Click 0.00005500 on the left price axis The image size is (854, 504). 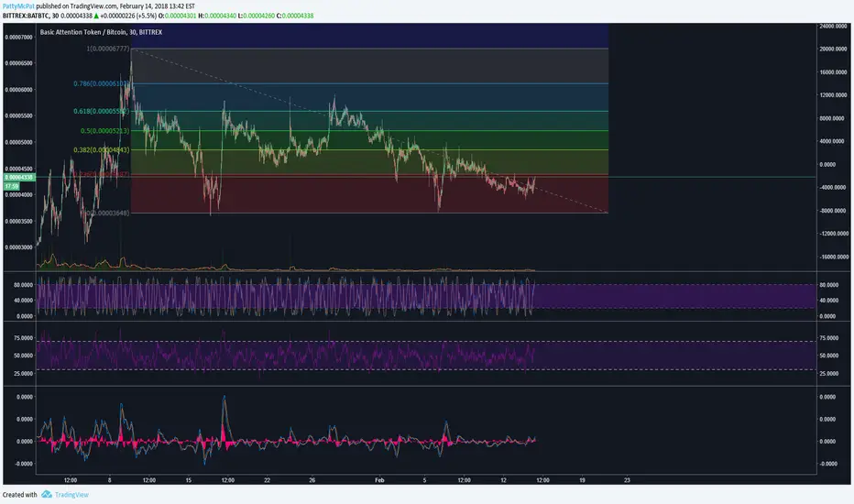(x=19, y=116)
